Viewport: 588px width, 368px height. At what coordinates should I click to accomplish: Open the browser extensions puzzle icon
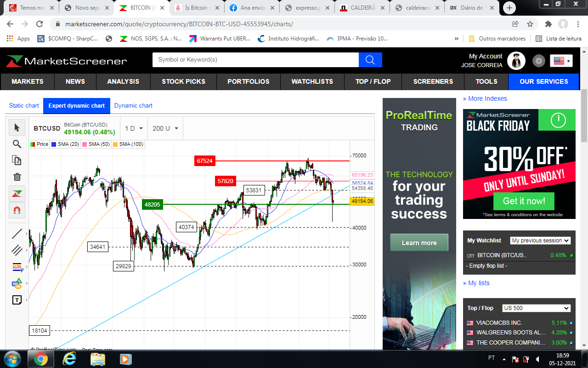point(548,24)
